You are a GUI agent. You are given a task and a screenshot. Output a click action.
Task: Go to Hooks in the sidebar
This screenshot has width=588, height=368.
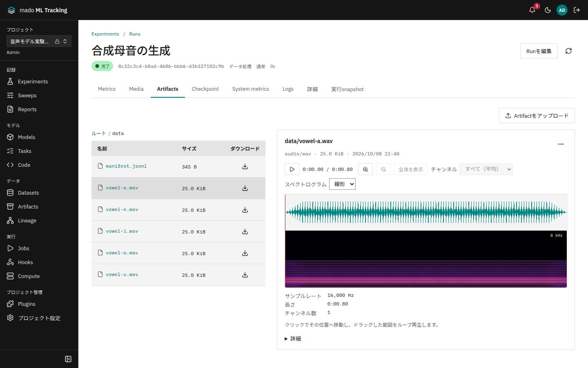click(39, 263)
